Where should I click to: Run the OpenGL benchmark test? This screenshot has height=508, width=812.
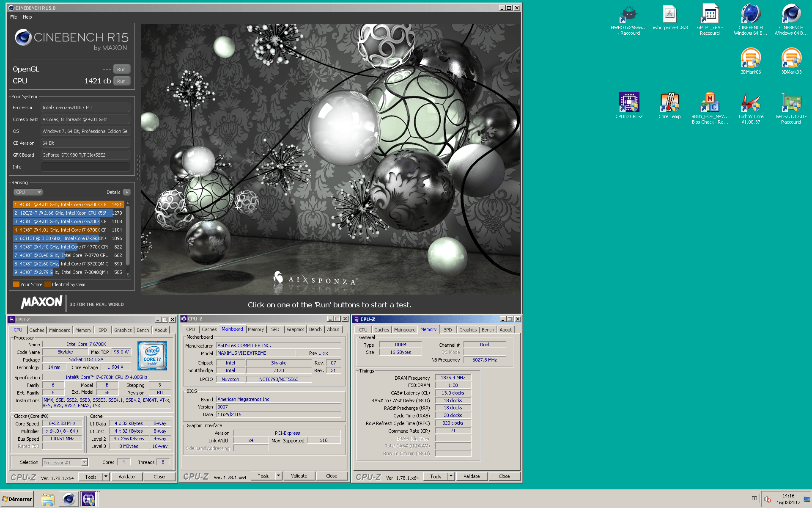(x=121, y=69)
